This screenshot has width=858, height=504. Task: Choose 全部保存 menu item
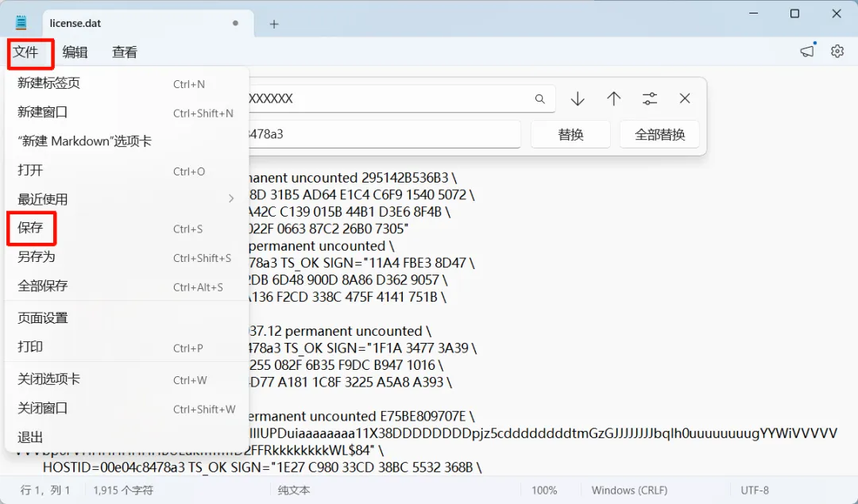pos(127,286)
